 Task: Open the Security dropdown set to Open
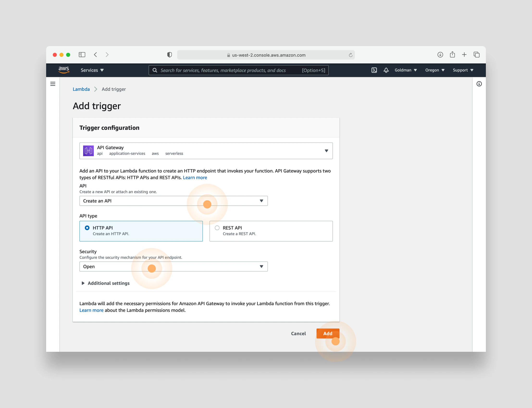click(x=173, y=266)
